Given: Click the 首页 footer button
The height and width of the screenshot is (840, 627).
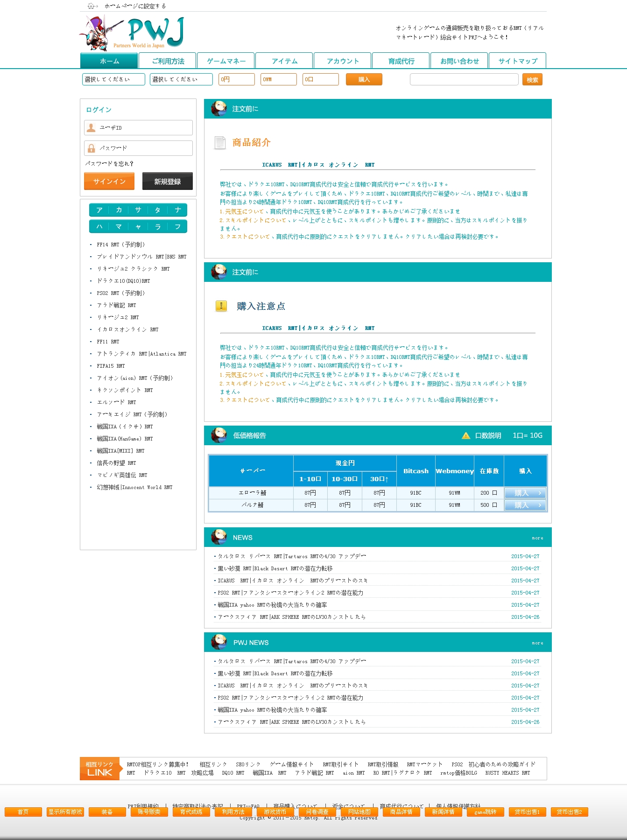Looking at the screenshot, I should [23, 812].
